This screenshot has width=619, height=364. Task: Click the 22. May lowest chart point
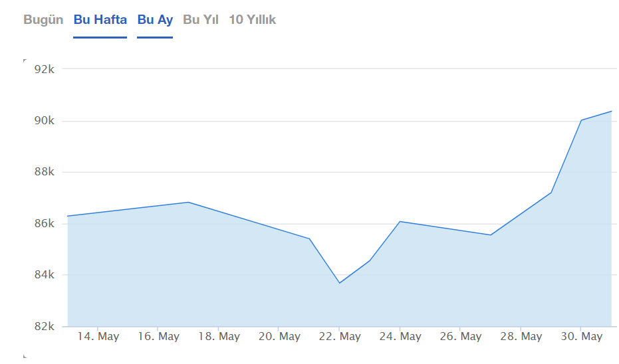coord(339,283)
